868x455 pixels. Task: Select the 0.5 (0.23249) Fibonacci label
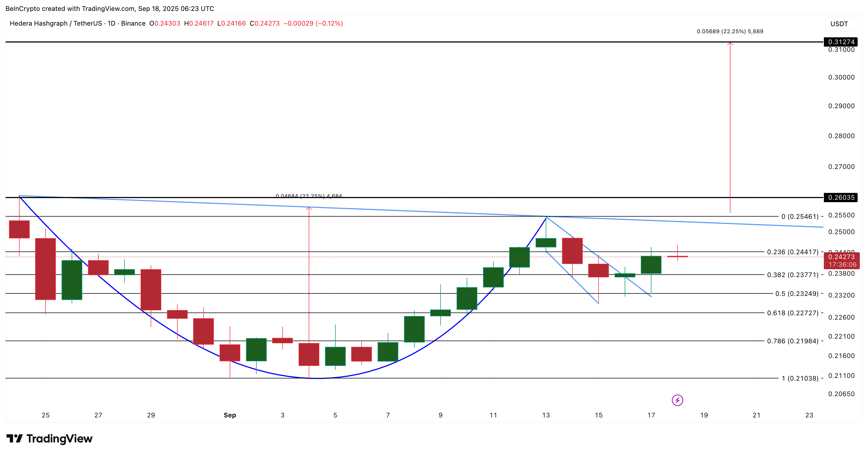pos(797,293)
